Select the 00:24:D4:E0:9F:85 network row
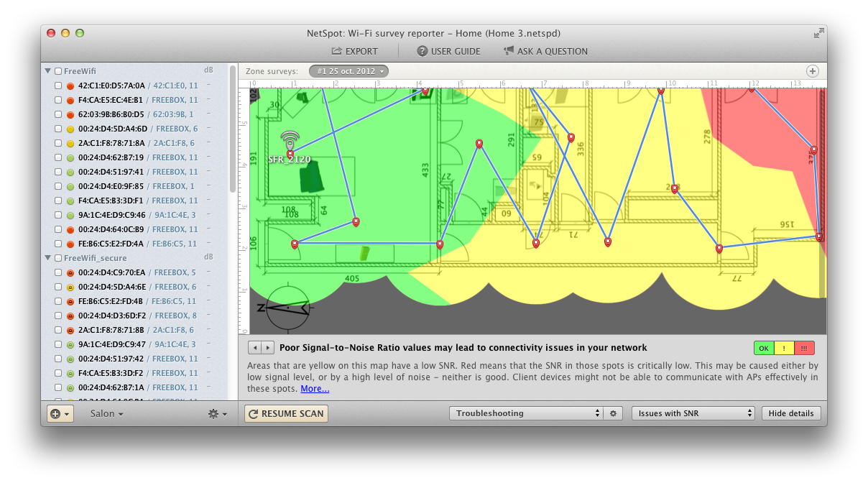This screenshot has width=868, height=483. pos(134,186)
